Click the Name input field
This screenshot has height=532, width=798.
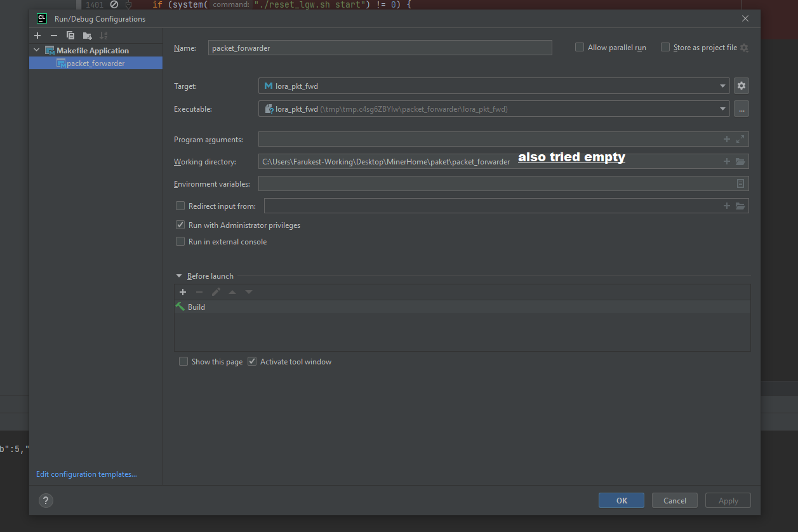click(380, 48)
